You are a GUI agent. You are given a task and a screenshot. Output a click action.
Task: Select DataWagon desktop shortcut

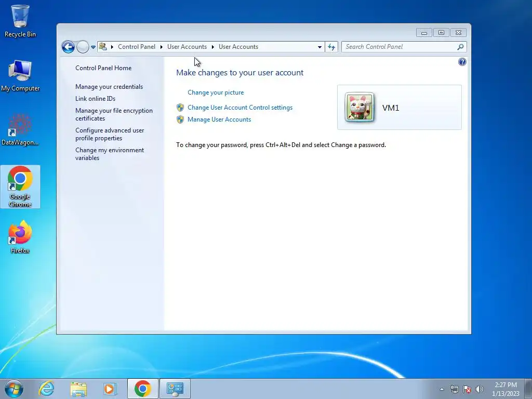[x=20, y=129]
